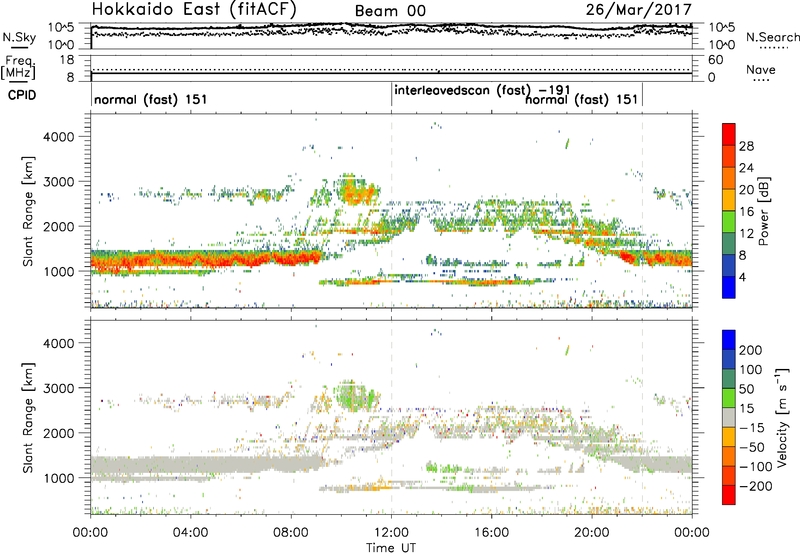The height and width of the screenshot is (554, 800).
Task: Click the gray segment of Velocity colorbar
Action: coord(729,417)
